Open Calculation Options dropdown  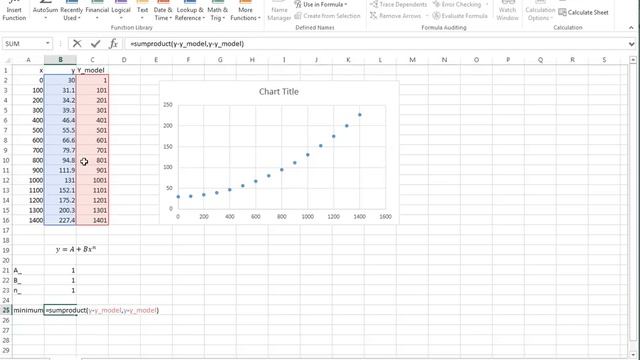click(x=540, y=11)
